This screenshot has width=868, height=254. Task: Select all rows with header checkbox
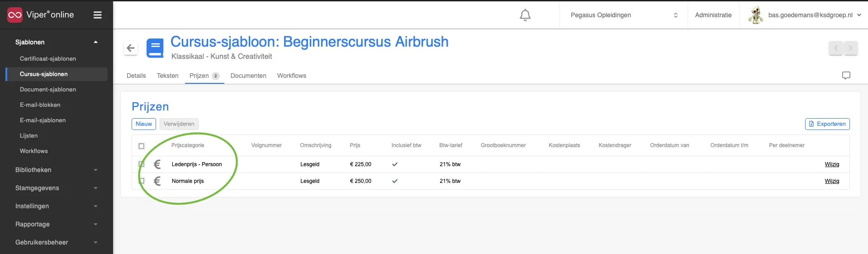141,146
